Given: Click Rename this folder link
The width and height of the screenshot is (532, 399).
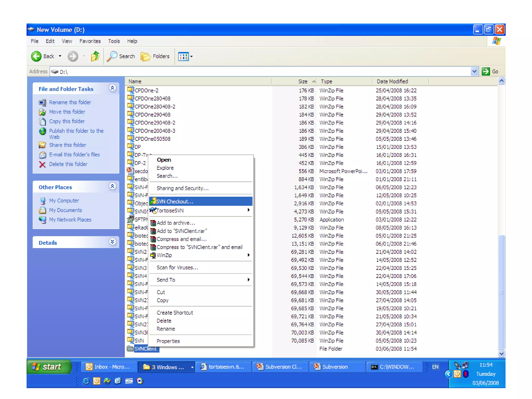Looking at the screenshot, I should 70,102.
